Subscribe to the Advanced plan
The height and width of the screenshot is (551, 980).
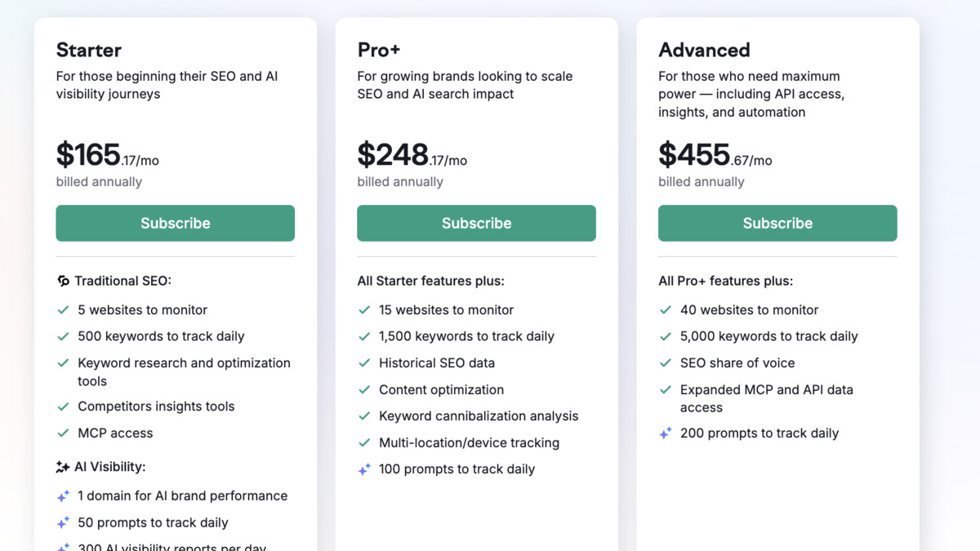777,223
